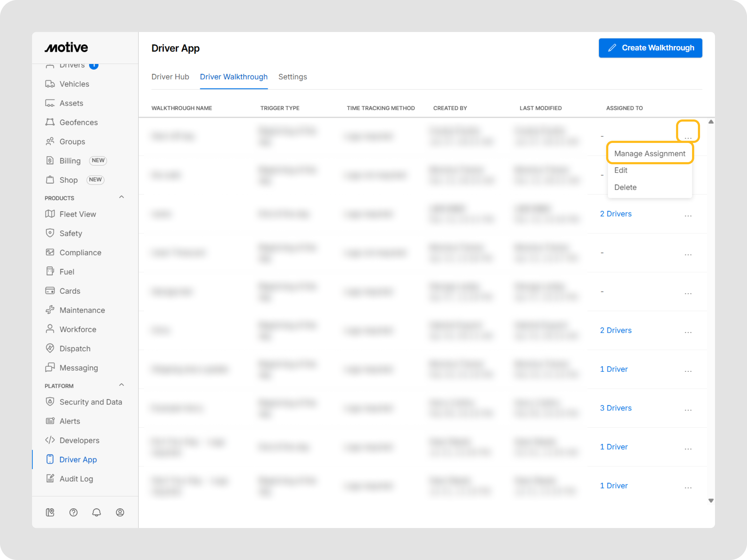This screenshot has height=560, width=747.
Task: Open Safety shield icon in Products
Action: 50,233
